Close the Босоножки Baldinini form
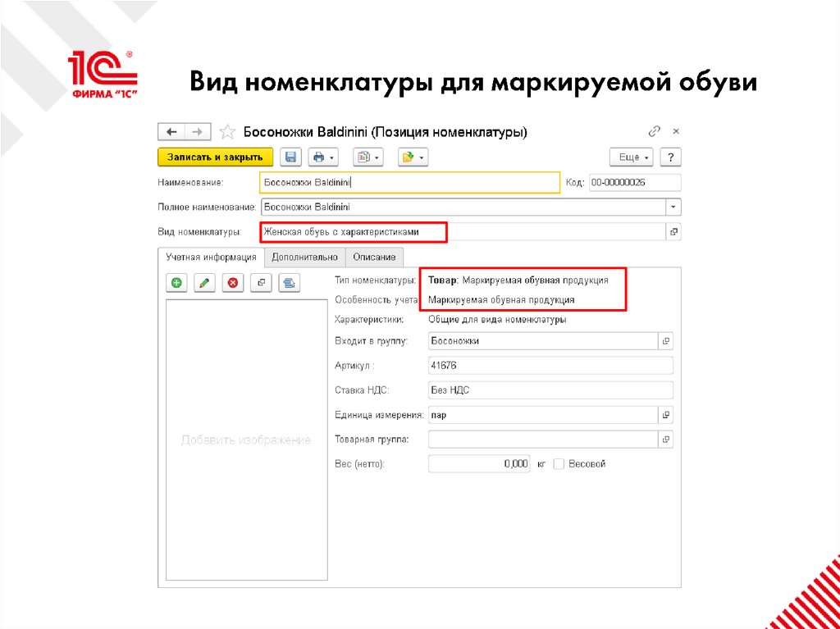Viewport: 840px width, 629px height. click(676, 131)
